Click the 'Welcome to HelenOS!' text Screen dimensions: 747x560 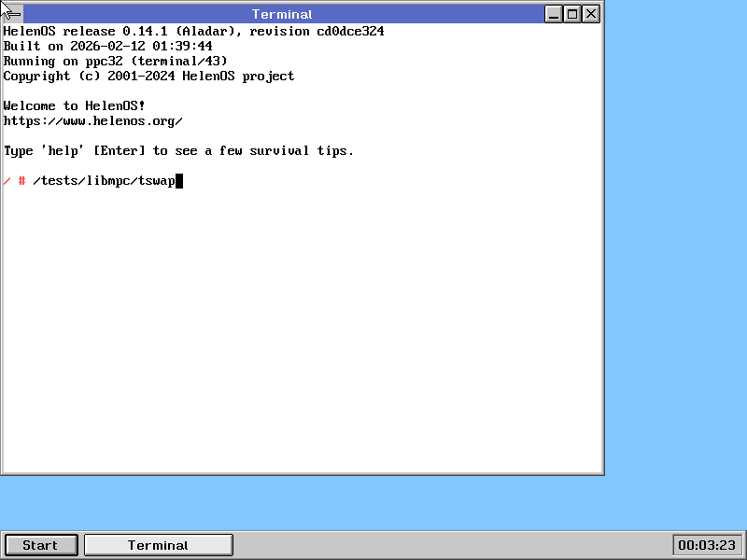pyautogui.click(x=74, y=106)
